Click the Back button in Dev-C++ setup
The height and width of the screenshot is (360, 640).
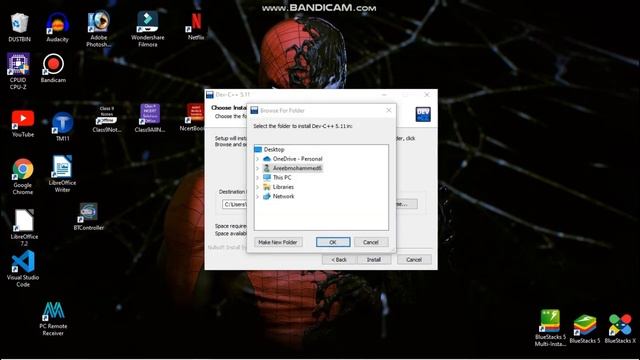click(339, 260)
